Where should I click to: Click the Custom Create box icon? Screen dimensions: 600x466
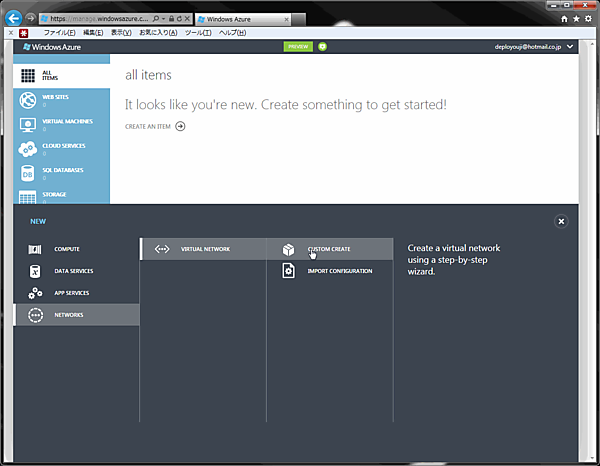(289, 249)
